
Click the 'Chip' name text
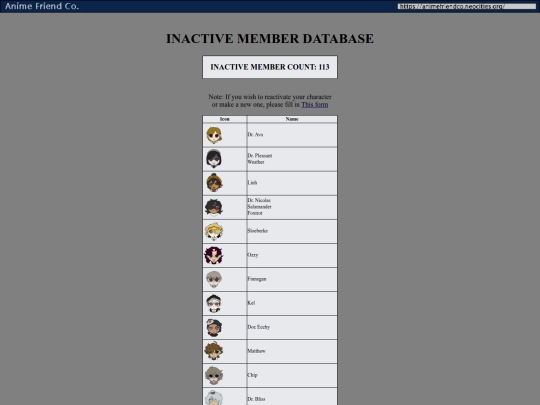point(252,375)
